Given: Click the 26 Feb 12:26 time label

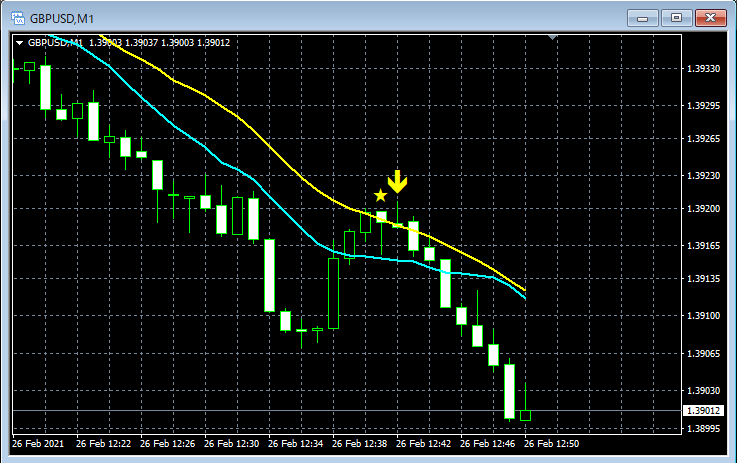Looking at the screenshot, I should [x=167, y=444].
